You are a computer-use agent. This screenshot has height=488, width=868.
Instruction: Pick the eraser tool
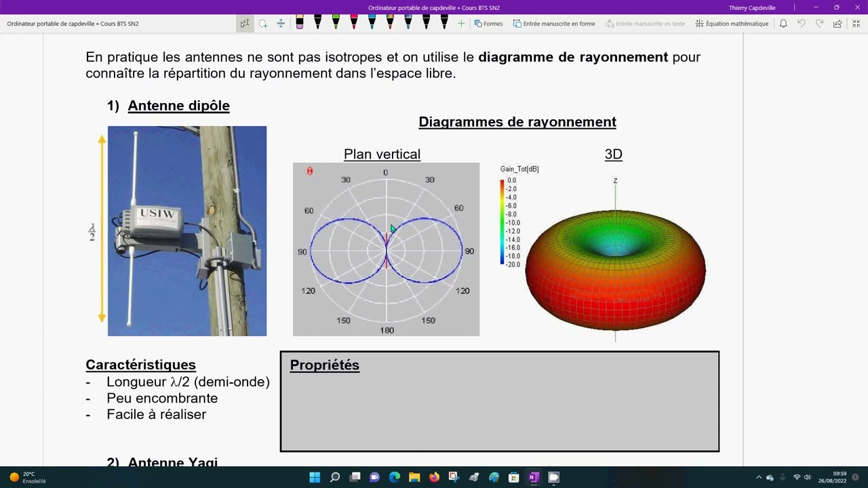tap(300, 22)
